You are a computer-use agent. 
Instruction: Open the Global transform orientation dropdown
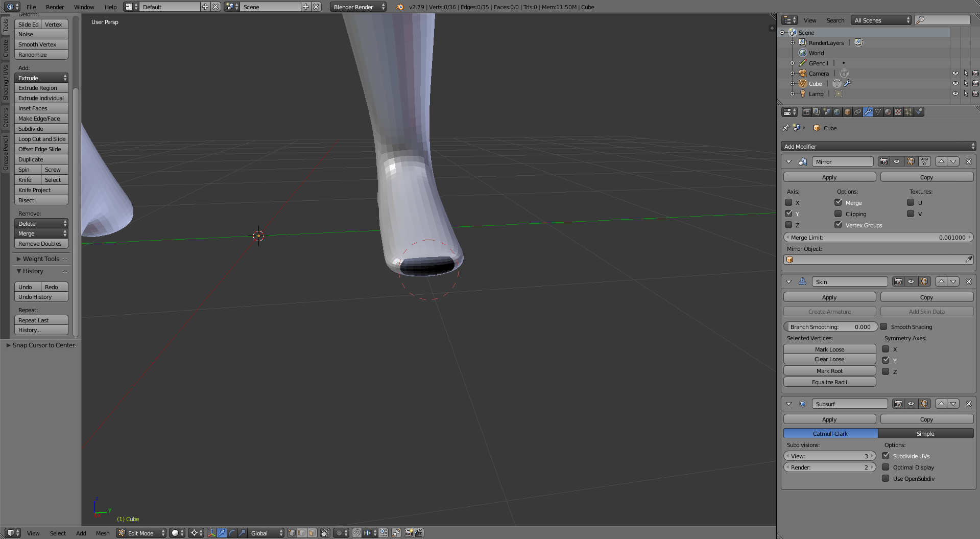(266, 533)
